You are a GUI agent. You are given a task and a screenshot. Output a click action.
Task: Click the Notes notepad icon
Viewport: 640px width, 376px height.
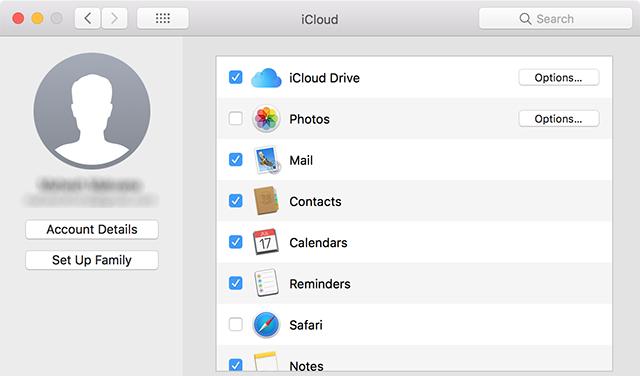click(266, 362)
